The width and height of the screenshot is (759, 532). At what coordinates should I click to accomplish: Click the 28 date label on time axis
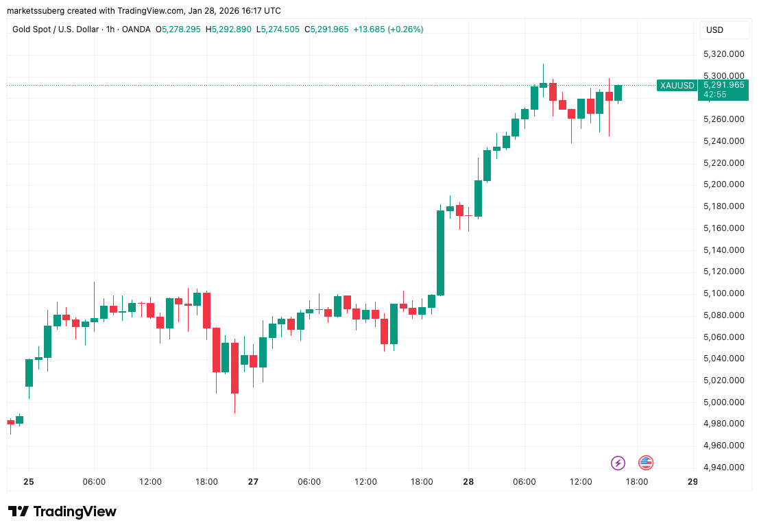coord(468,482)
